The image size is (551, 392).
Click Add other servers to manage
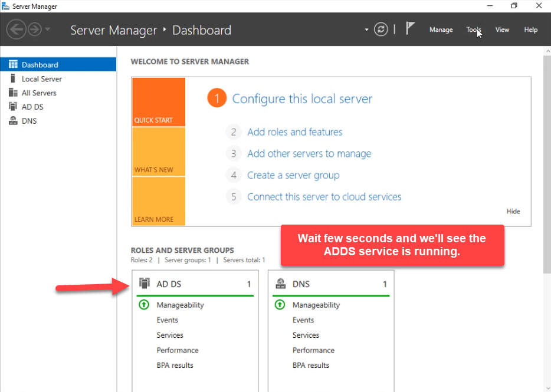pos(309,153)
